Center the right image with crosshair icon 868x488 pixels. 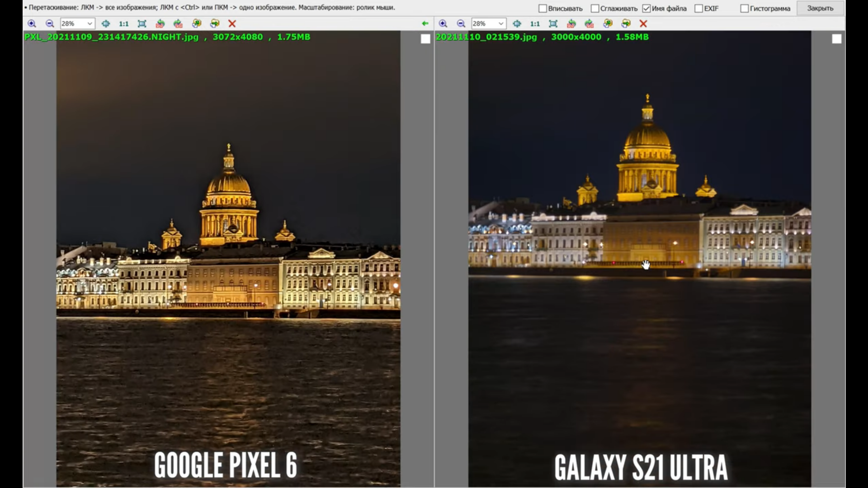(517, 23)
